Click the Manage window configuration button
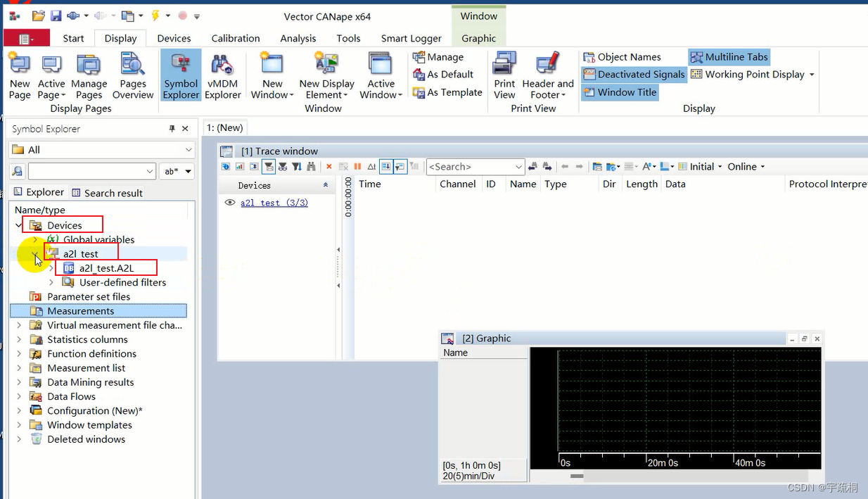 click(438, 57)
